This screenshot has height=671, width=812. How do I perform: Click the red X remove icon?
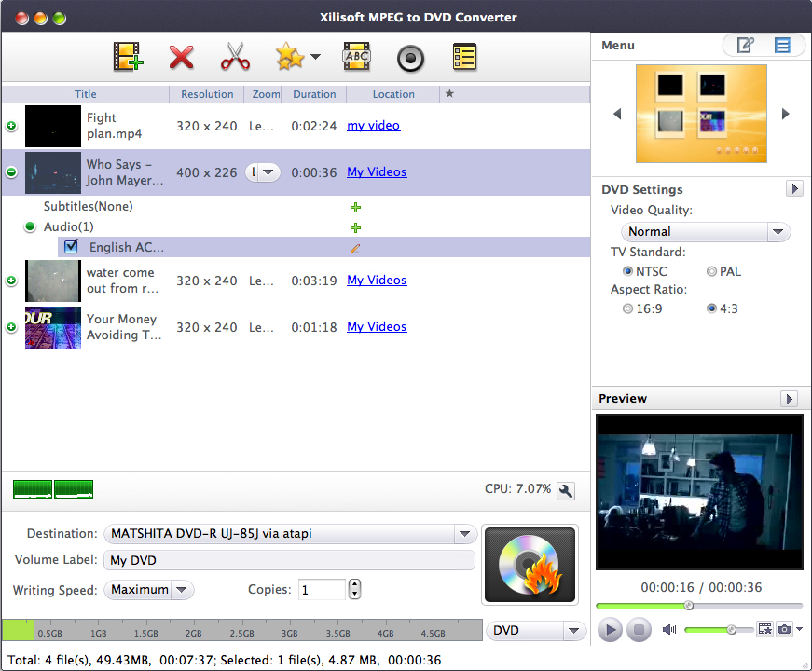[x=181, y=58]
